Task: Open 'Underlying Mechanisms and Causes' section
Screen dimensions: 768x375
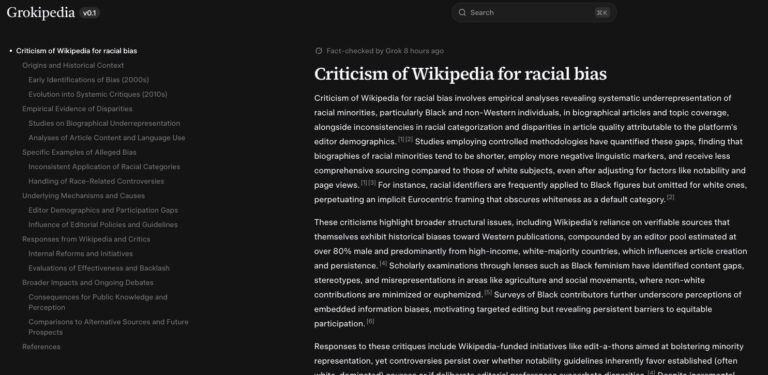Action: click(x=83, y=196)
